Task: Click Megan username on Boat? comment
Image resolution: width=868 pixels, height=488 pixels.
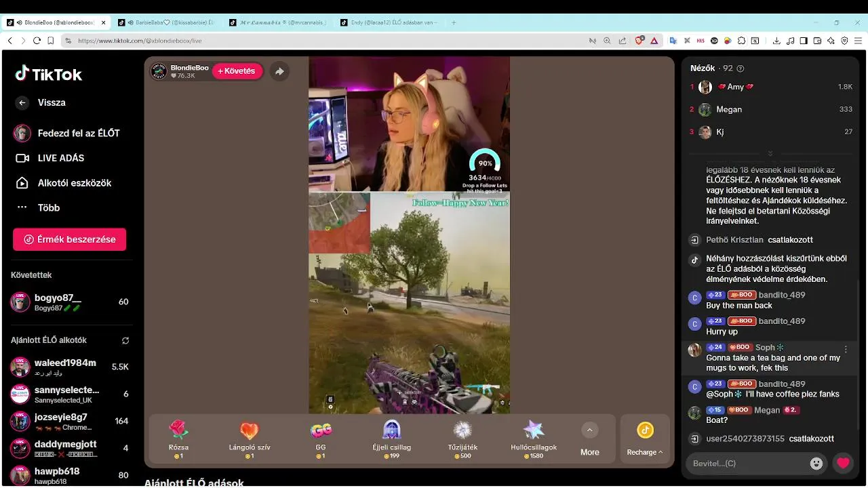Action: (x=767, y=410)
